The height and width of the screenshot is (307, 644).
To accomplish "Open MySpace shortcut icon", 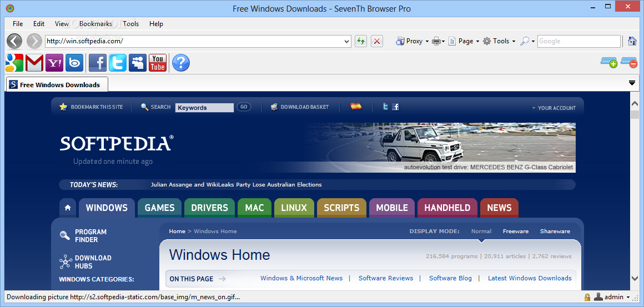I will [x=138, y=63].
